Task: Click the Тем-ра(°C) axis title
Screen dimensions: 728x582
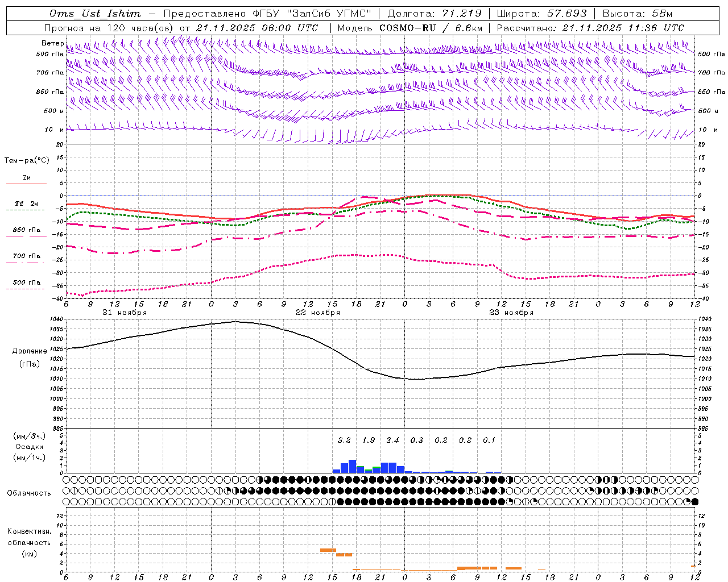Action: 27,161
